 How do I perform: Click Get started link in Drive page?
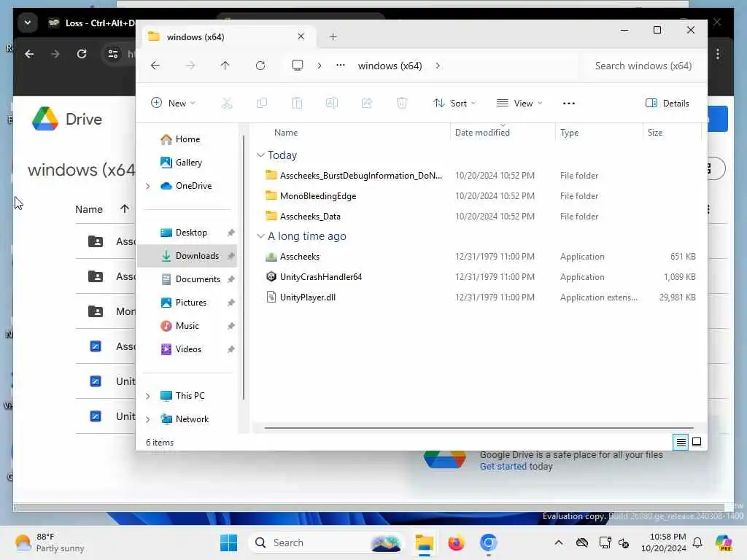(x=503, y=466)
